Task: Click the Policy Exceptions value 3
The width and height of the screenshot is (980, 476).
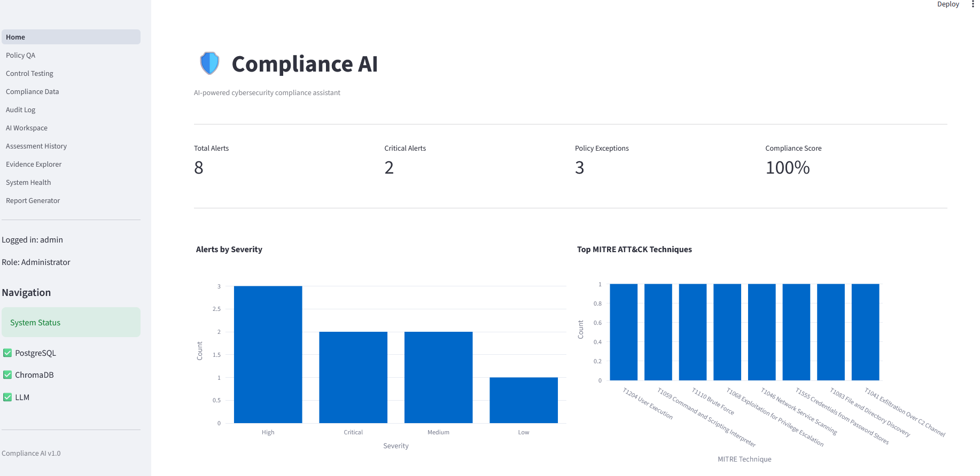Action: point(580,168)
